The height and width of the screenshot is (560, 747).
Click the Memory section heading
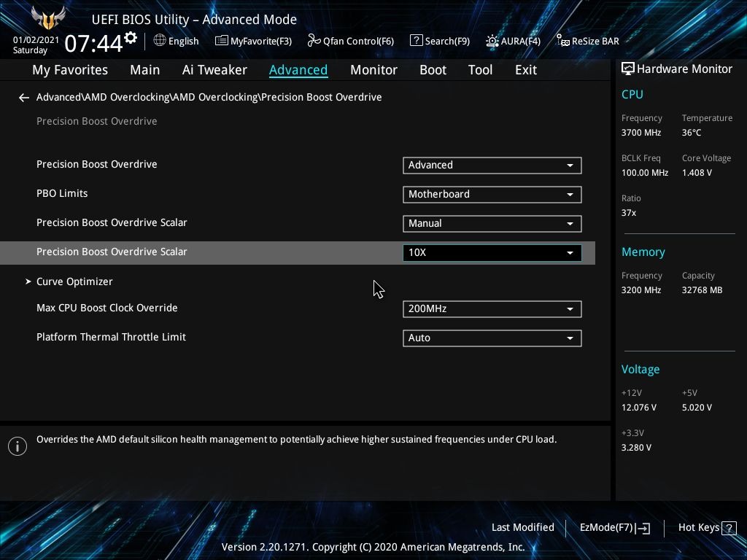[643, 252]
